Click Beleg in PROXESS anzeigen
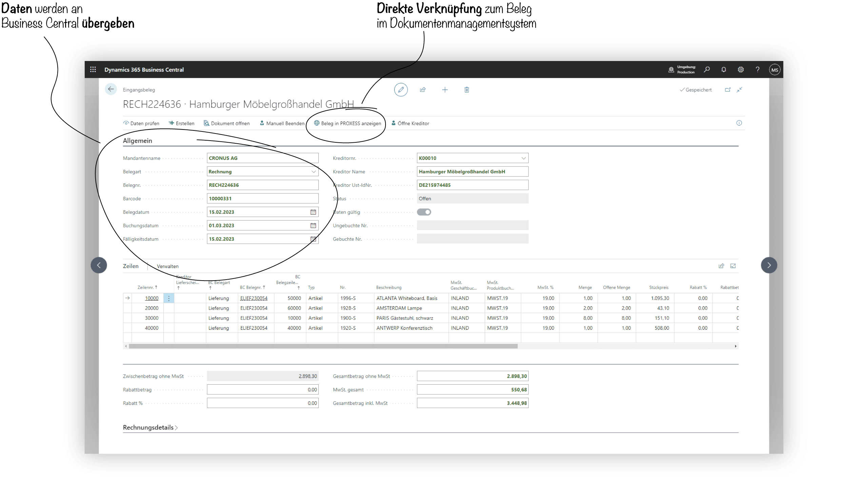Viewport: 868px width, 488px height. click(347, 123)
